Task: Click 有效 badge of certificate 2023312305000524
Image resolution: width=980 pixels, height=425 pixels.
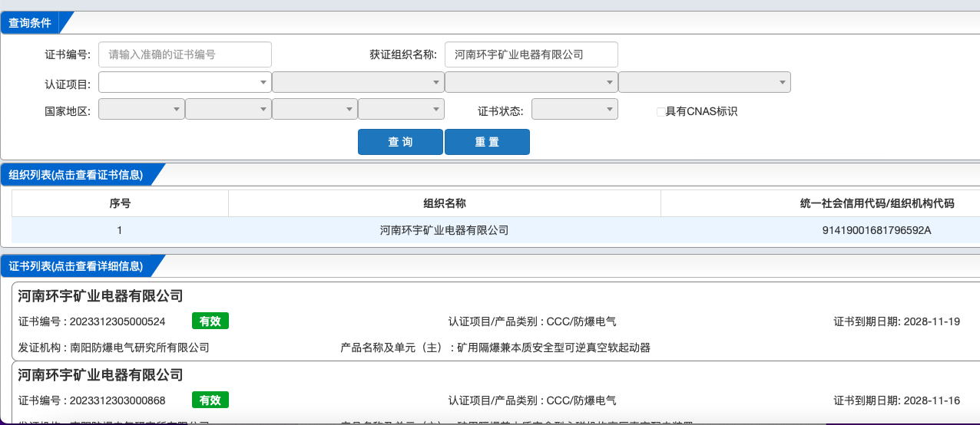Action: pyautogui.click(x=210, y=321)
